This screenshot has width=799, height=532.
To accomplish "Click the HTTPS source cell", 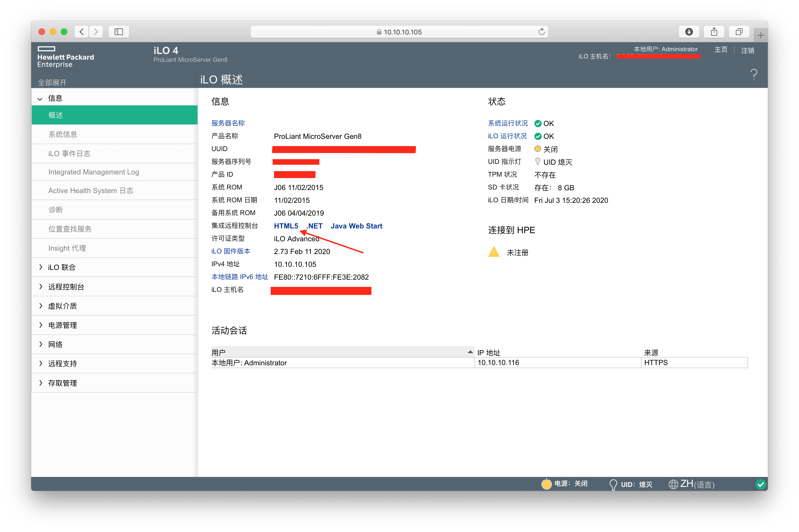I will click(694, 363).
